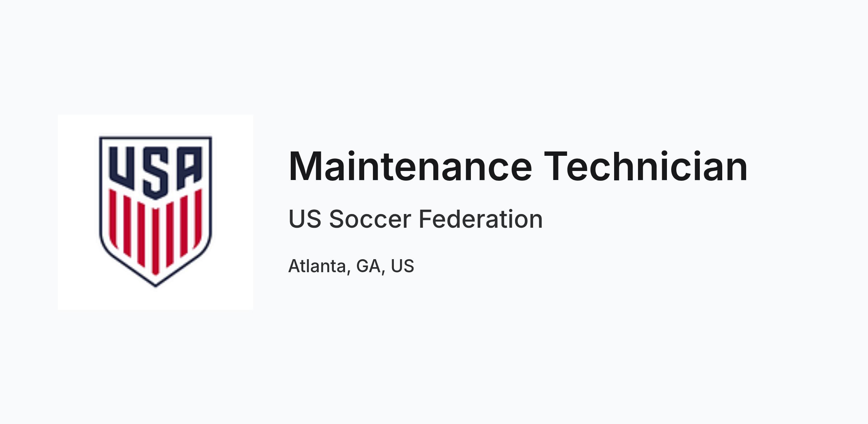
Task: Click the letter A in the crest
Action: click(189, 168)
